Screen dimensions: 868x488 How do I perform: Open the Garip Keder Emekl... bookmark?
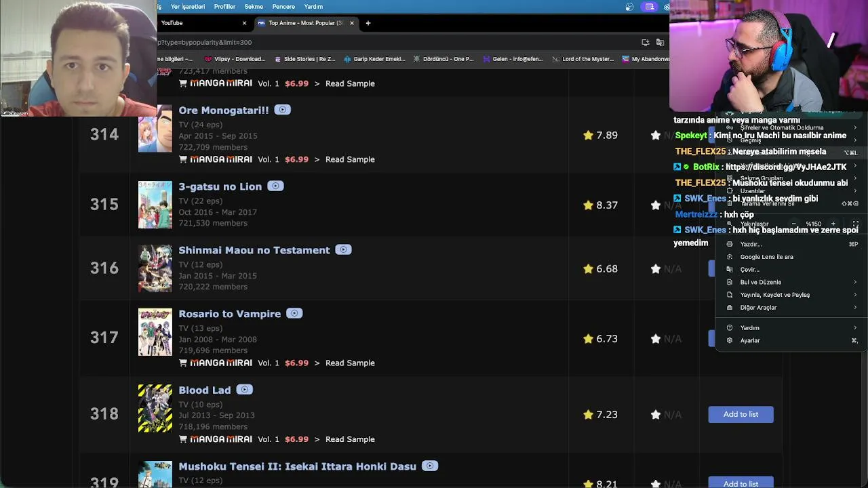[374, 59]
